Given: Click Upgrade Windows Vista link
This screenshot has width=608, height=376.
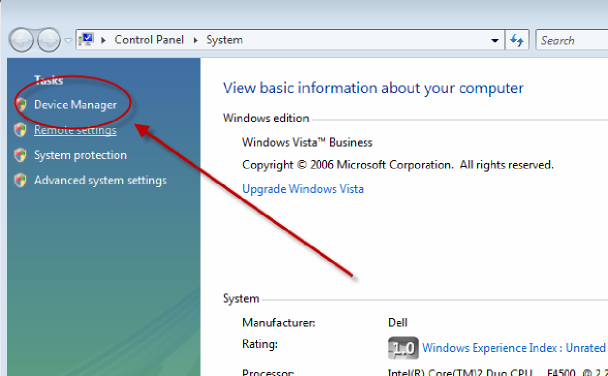Looking at the screenshot, I should coord(303,189).
